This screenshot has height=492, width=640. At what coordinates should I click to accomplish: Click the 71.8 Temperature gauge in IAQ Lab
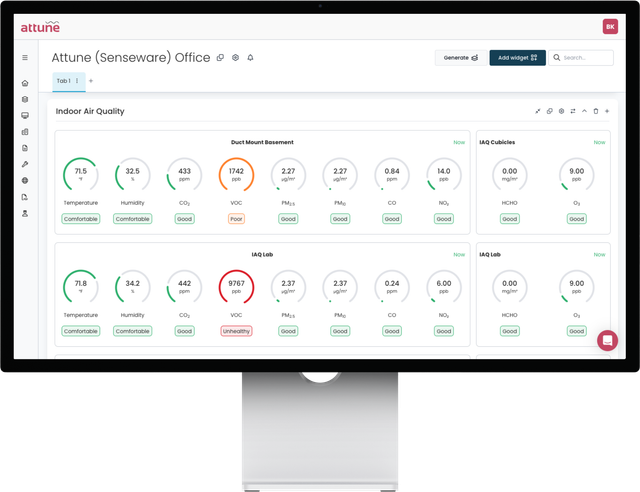81,287
